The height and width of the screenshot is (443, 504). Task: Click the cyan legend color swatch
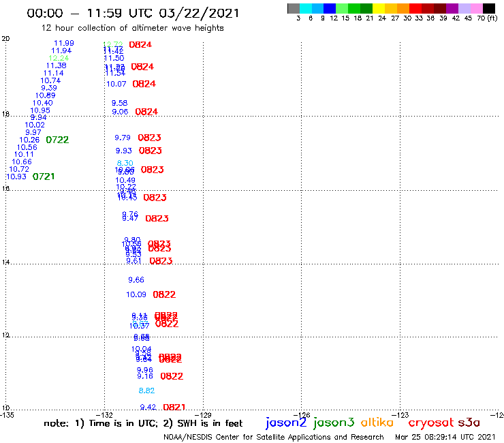[x=306, y=9]
